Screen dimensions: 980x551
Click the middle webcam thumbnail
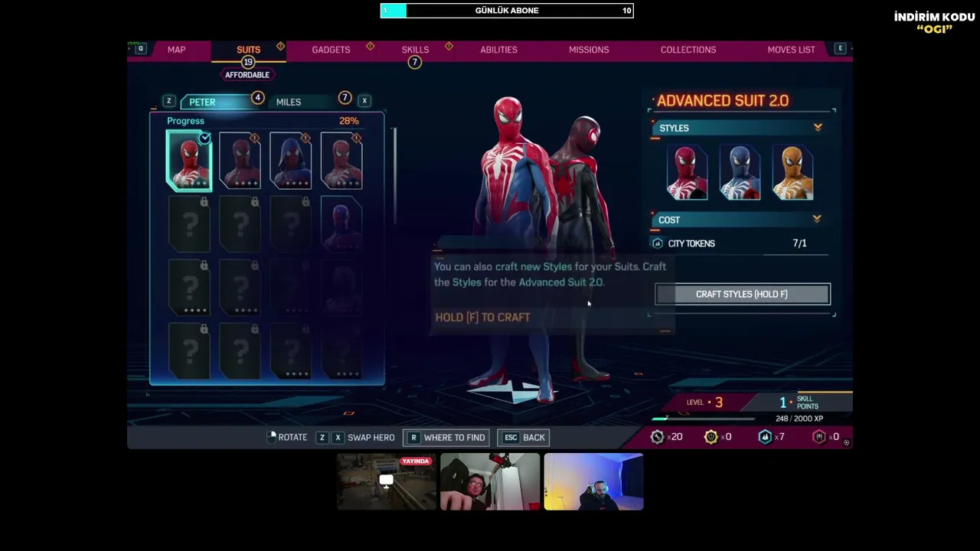click(490, 481)
